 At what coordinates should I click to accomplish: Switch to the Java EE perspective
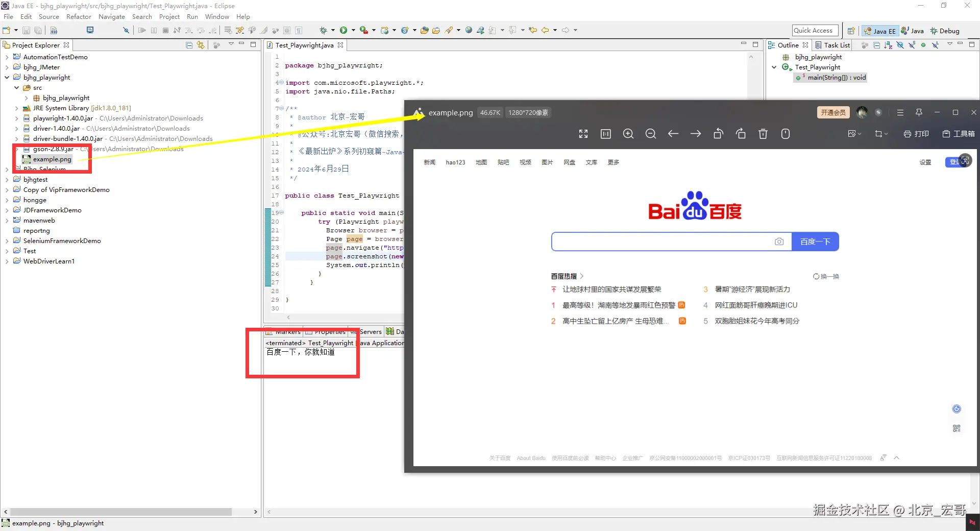[x=879, y=31]
